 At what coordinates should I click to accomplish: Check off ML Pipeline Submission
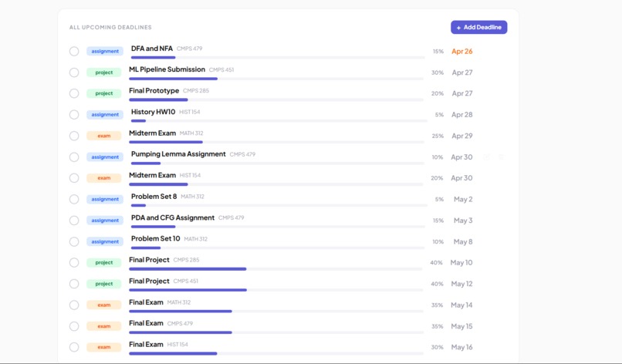[74, 72]
